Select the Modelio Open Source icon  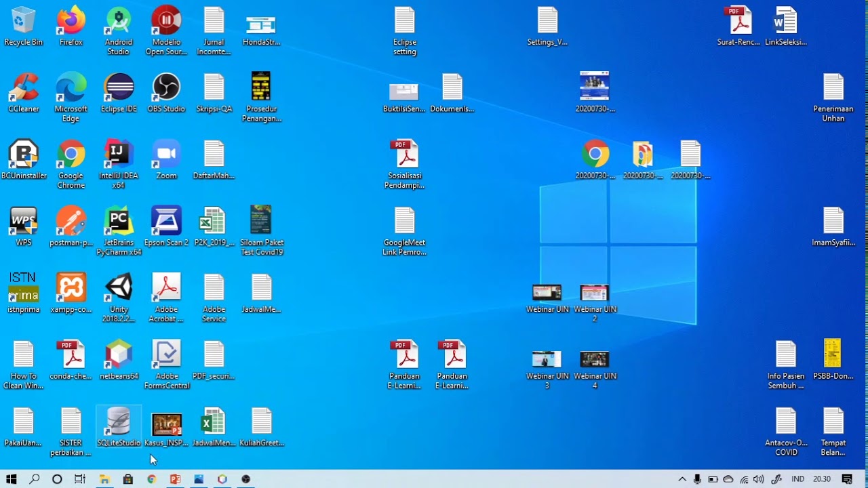166,31
